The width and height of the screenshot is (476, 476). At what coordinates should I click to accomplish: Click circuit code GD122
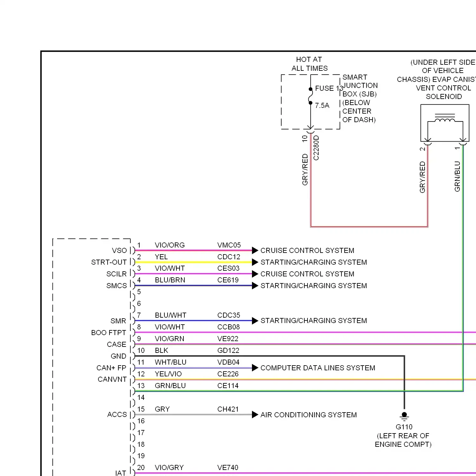[228, 350]
